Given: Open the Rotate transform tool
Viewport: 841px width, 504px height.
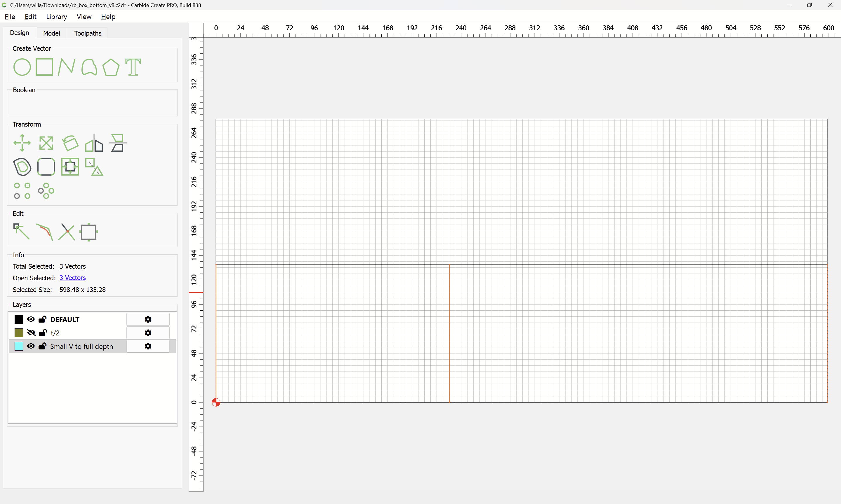Looking at the screenshot, I should (x=70, y=143).
